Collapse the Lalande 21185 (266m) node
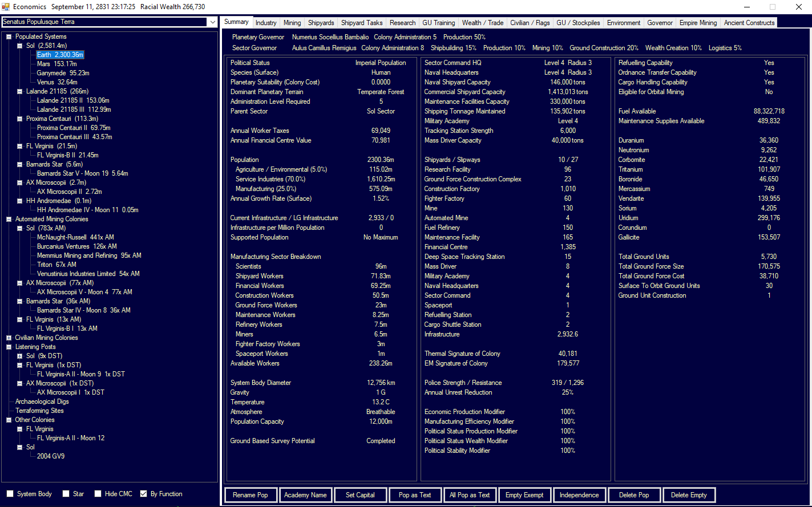Image resolution: width=812 pixels, height=507 pixels. 20,91
